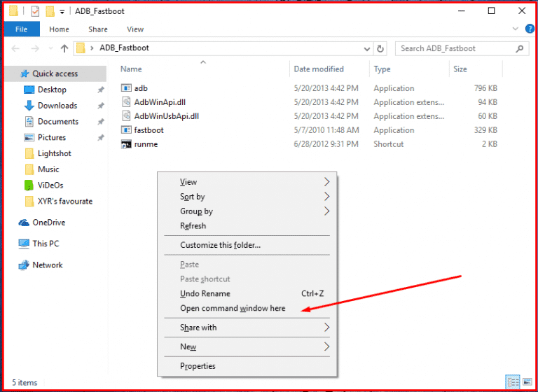
Task: Open the Help question mark icon
Action: coord(530,29)
